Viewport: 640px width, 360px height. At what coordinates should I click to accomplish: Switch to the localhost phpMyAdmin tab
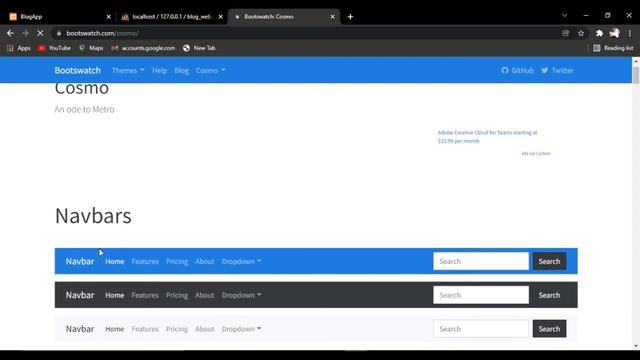171,17
